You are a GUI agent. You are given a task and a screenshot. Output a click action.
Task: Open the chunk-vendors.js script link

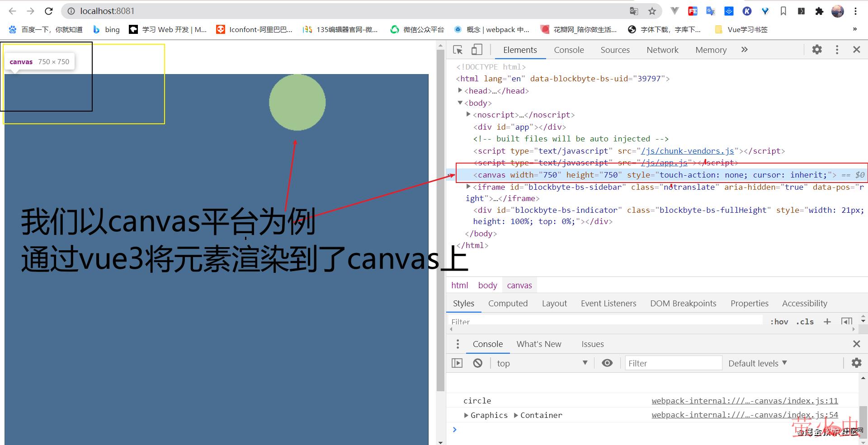pos(687,151)
